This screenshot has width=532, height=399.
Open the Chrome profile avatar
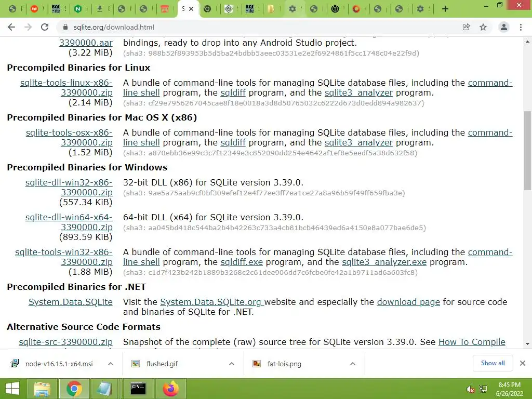coord(504,27)
